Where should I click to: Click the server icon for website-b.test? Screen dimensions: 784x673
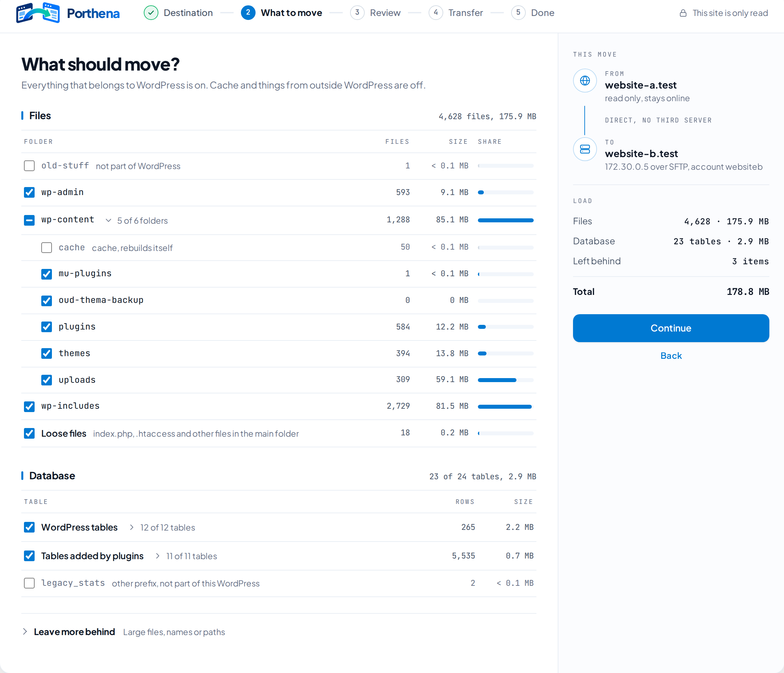(x=585, y=149)
